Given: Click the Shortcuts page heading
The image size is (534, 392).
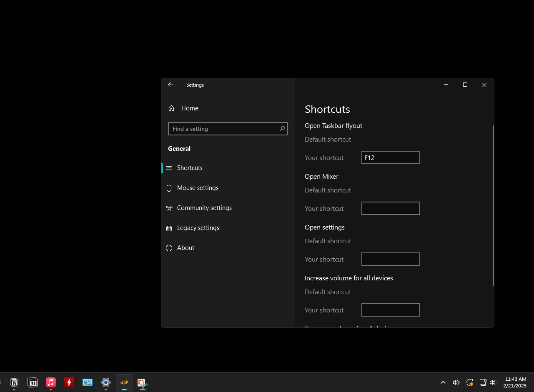Looking at the screenshot, I should tap(327, 109).
